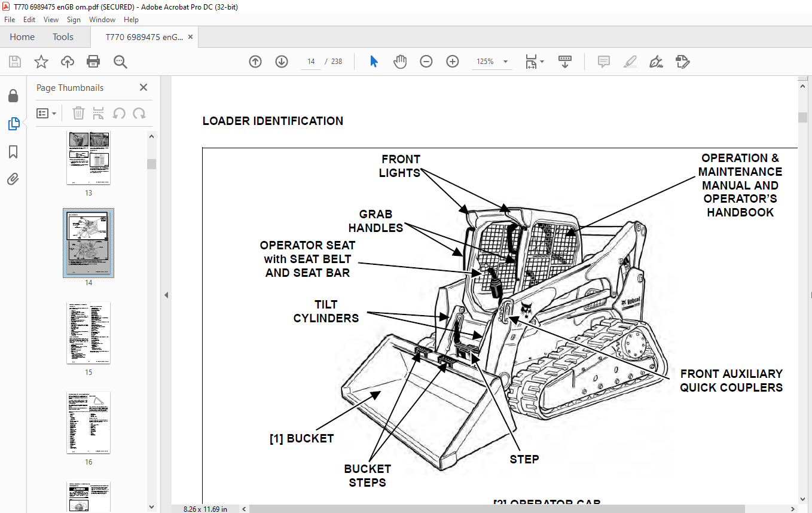Collapse the navigation pane arrow
The image size is (812, 513).
coord(166,295)
